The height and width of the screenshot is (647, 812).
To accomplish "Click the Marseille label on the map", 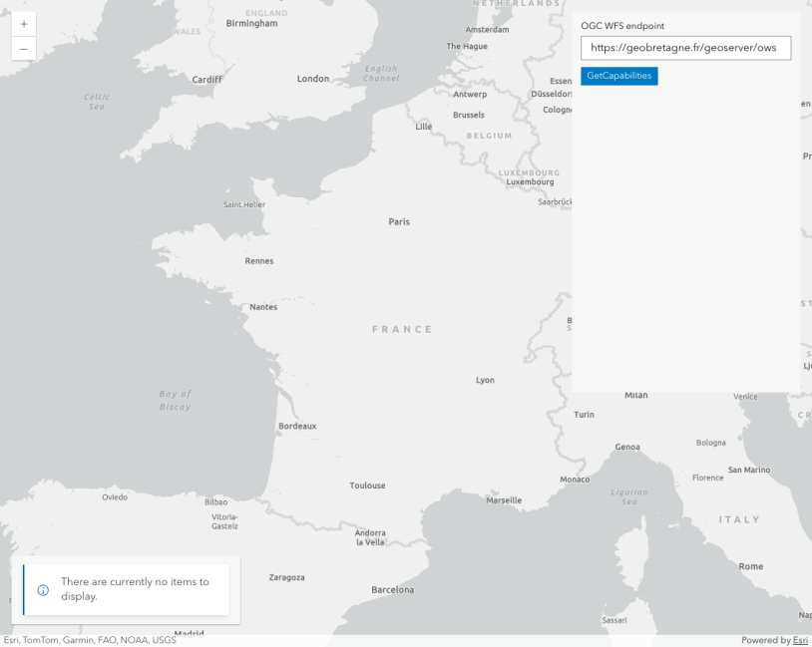I will [504, 500].
